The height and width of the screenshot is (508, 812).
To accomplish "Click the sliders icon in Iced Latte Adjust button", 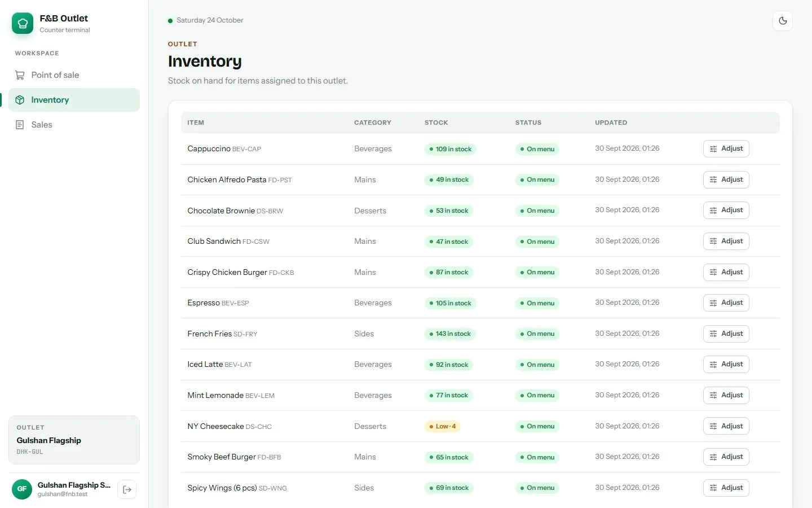I will 713,365.
